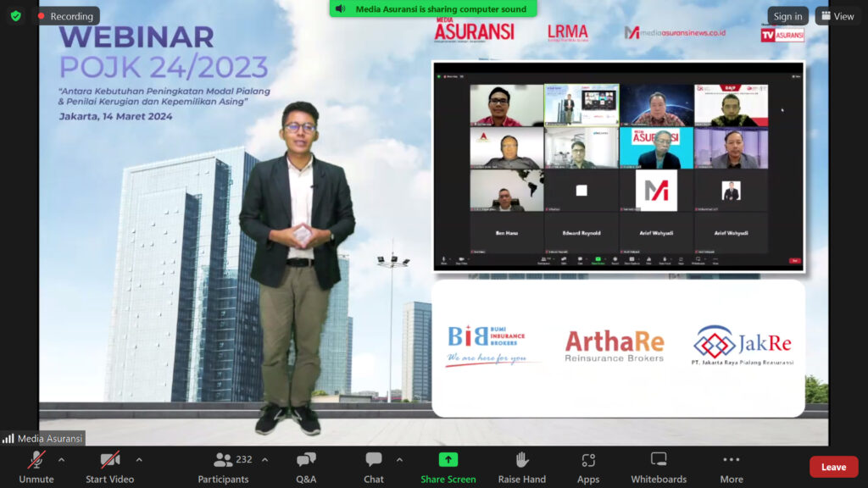Click the shared gallery view thumbnail
Viewport: 868px width, 488px height.
[x=618, y=166]
